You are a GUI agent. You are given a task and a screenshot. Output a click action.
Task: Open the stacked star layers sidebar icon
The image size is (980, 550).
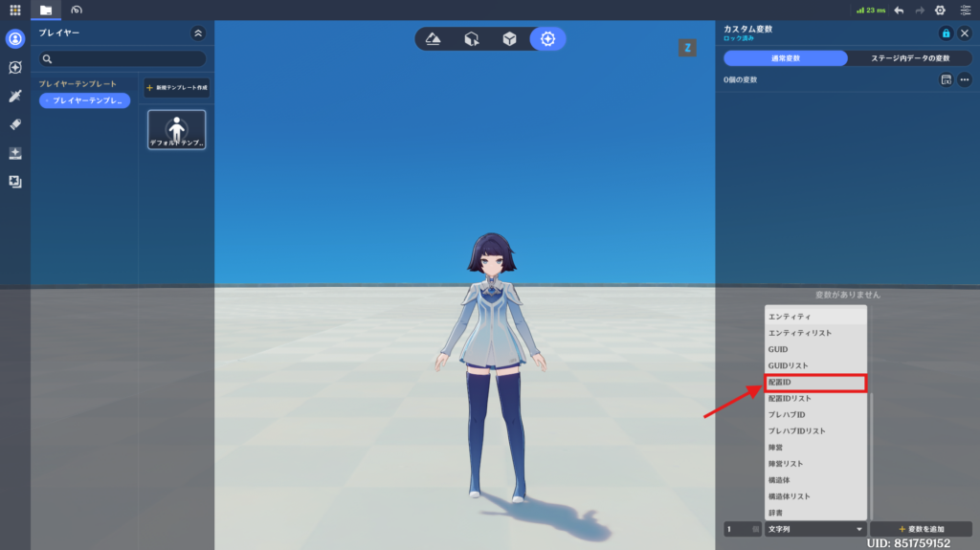click(x=15, y=182)
